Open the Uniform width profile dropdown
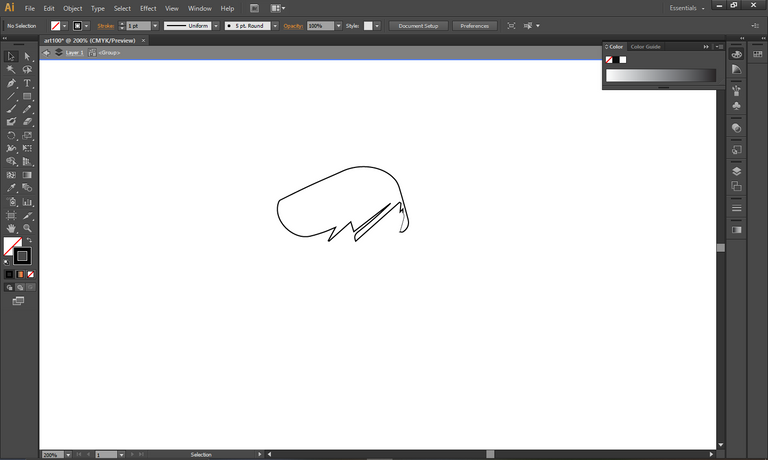 216,26
